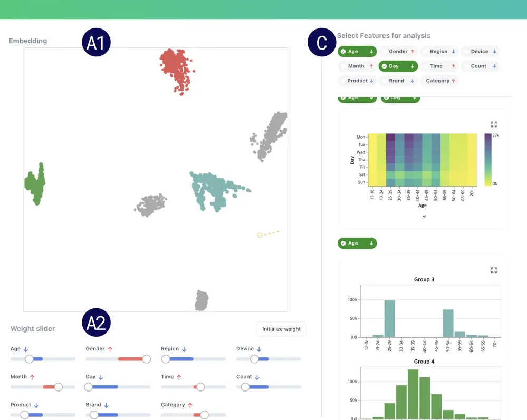
Task: Click the Gender weight slider handle
Action: pos(147,359)
